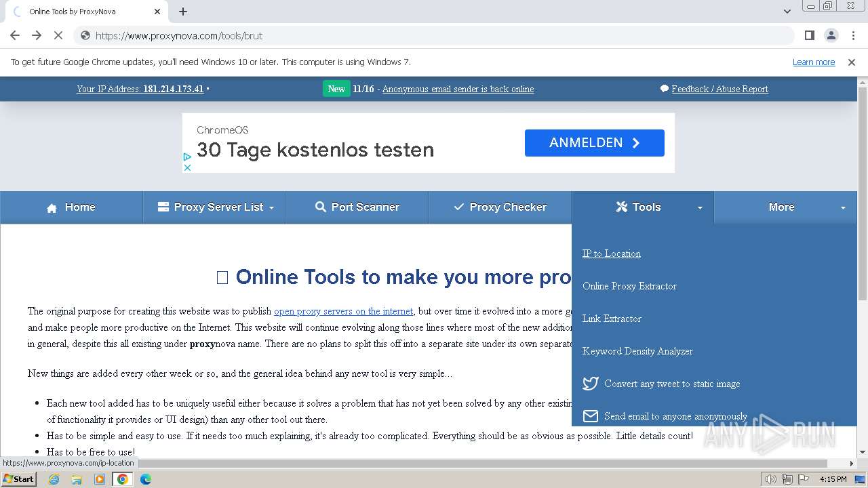The image size is (868, 488).
Task: Open the tab search chevron
Action: click(x=787, y=12)
